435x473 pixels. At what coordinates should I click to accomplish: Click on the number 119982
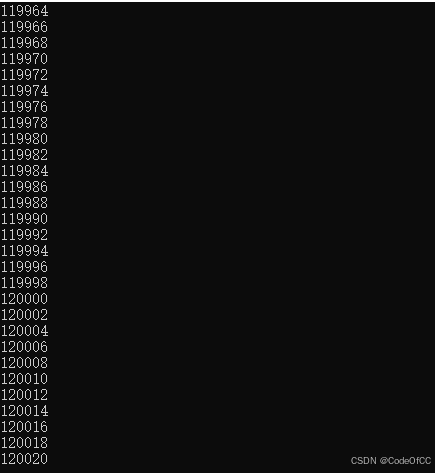coord(25,155)
